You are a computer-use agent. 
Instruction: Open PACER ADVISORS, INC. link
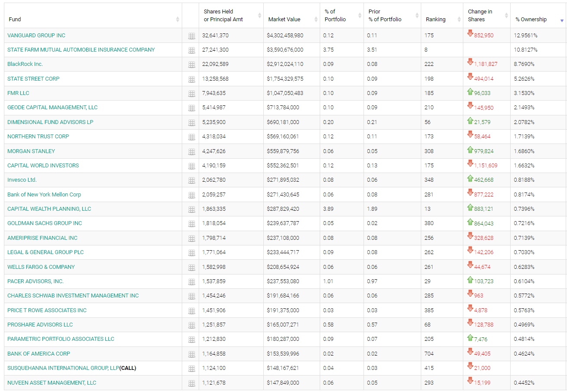[36, 281]
